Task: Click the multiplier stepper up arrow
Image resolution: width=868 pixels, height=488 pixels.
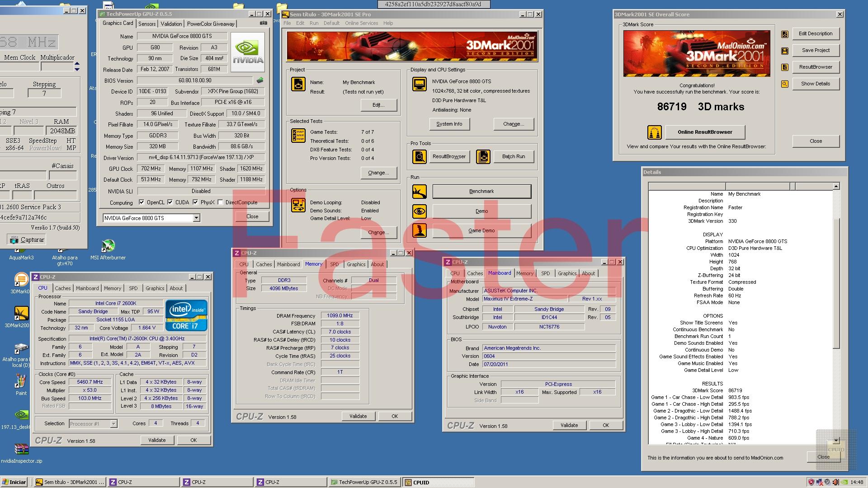Action: (x=77, y=64)
